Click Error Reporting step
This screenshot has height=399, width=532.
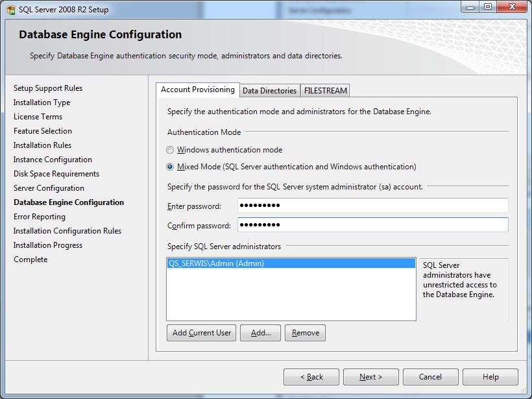point(40,217)
